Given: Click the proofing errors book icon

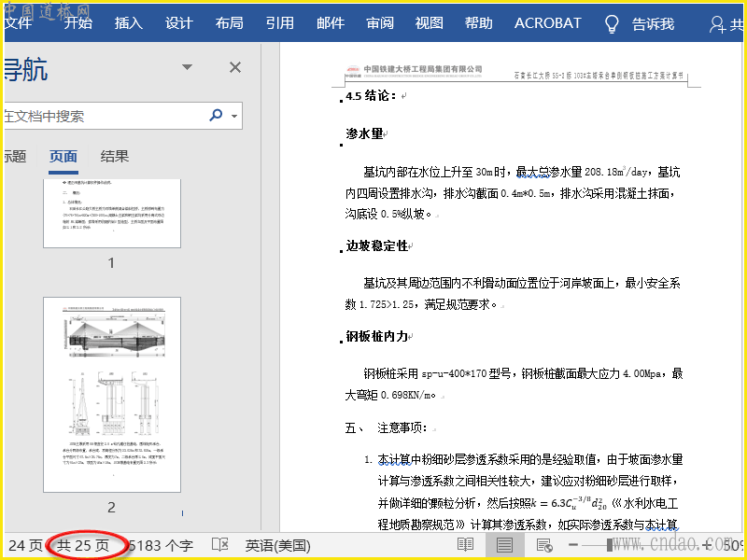Looking at the screenshot, I should coord(220,545).
